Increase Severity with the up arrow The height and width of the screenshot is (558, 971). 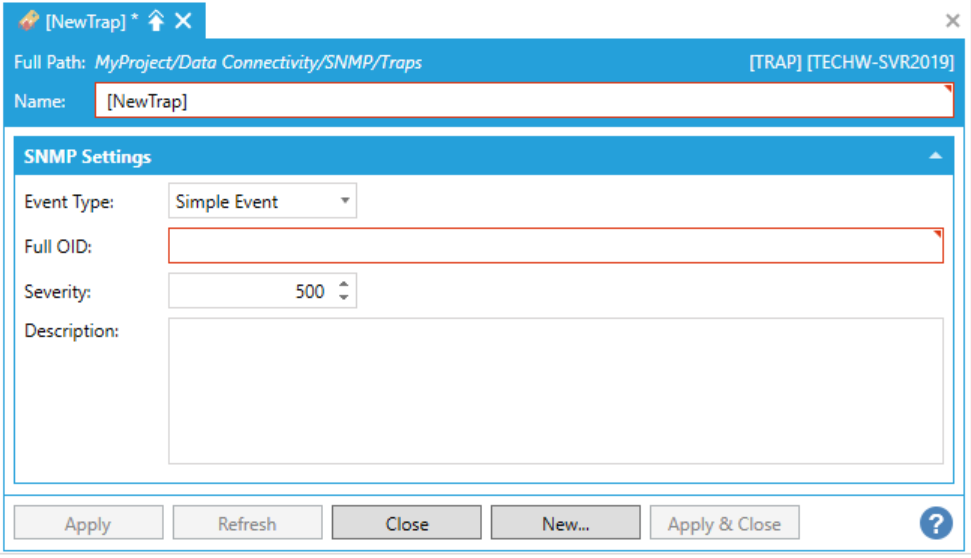pyautogui.click(x=344, y=285)
